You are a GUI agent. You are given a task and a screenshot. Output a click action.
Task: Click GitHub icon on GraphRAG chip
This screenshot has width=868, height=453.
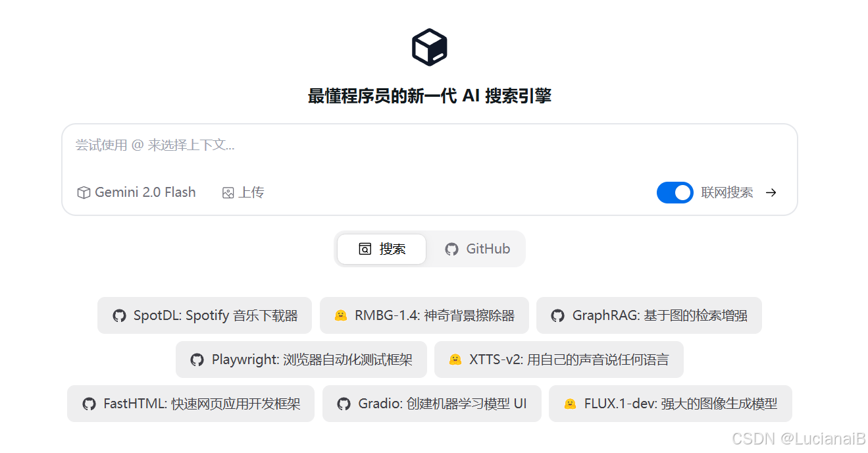[558, 316]
